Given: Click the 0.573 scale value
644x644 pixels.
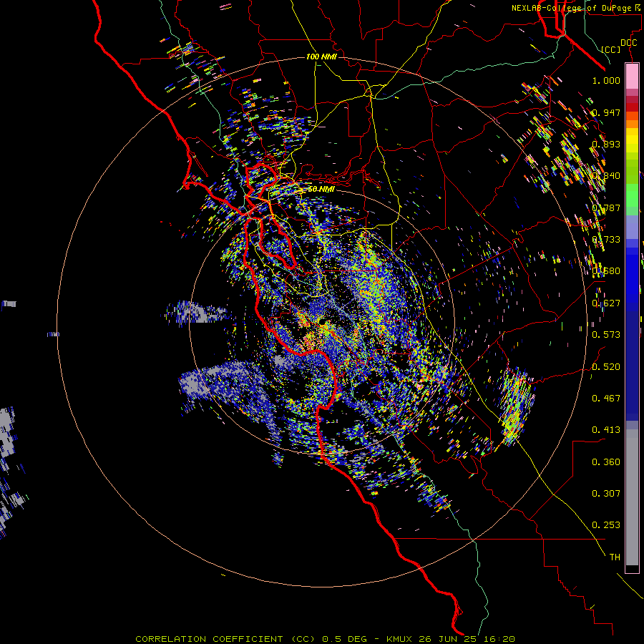Looking at the screenshot, I should point(606,335).
